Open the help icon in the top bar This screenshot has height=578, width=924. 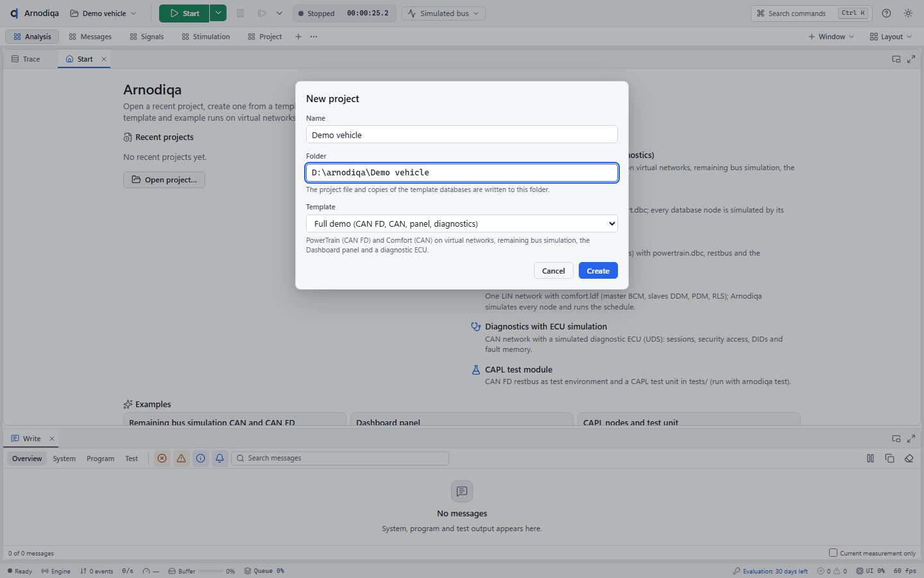pos(886,13)
